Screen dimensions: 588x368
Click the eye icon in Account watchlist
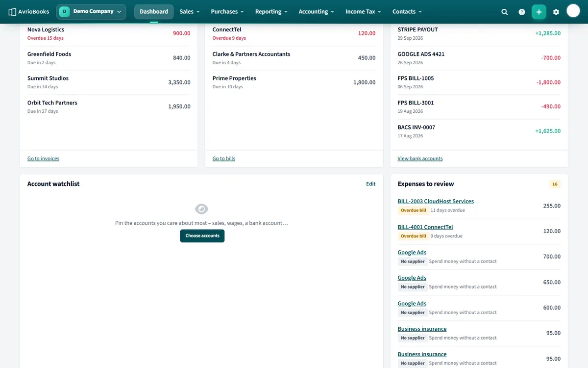201,209
